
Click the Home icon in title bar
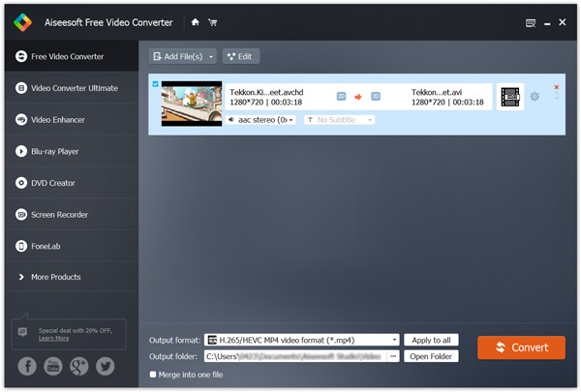195,22
